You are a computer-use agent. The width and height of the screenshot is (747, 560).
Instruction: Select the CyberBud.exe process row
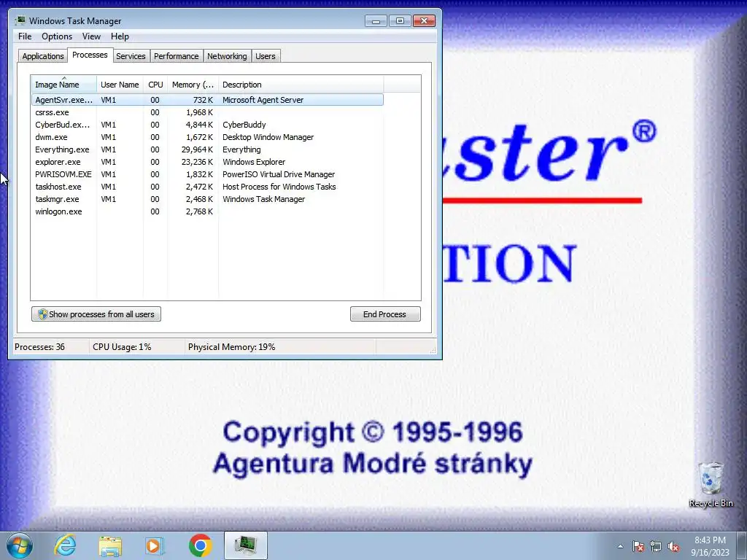tap(207, 125)
